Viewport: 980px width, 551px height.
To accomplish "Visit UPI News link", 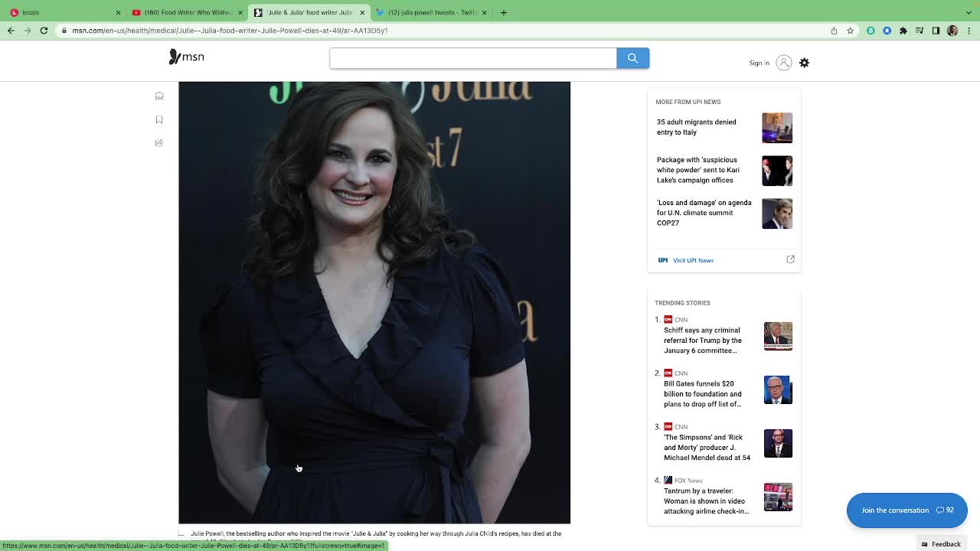I will [693, 260].
